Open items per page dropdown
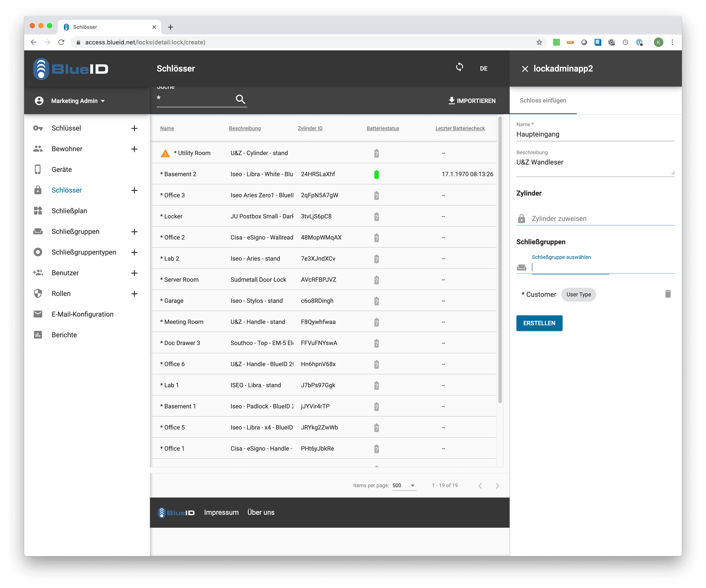Image resolution: width=706 pixels, height=588 pixels. pos(404,485)
